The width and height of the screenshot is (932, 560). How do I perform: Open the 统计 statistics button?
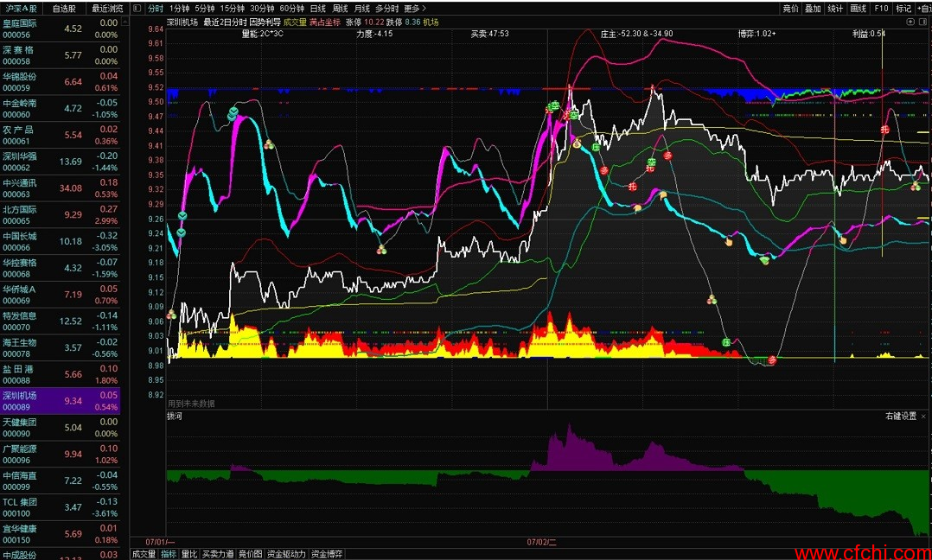coord(835,9)
